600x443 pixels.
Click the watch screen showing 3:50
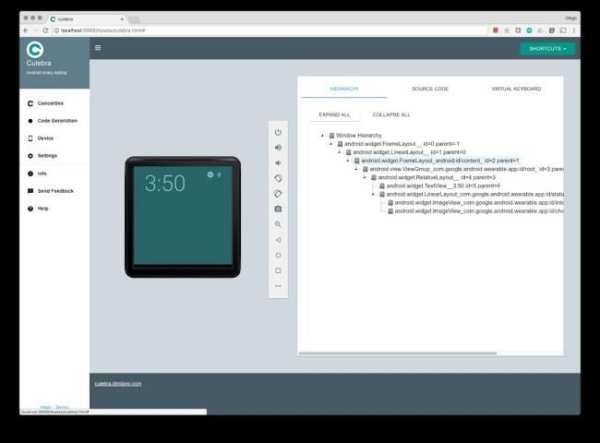click(x=183, y=215)
